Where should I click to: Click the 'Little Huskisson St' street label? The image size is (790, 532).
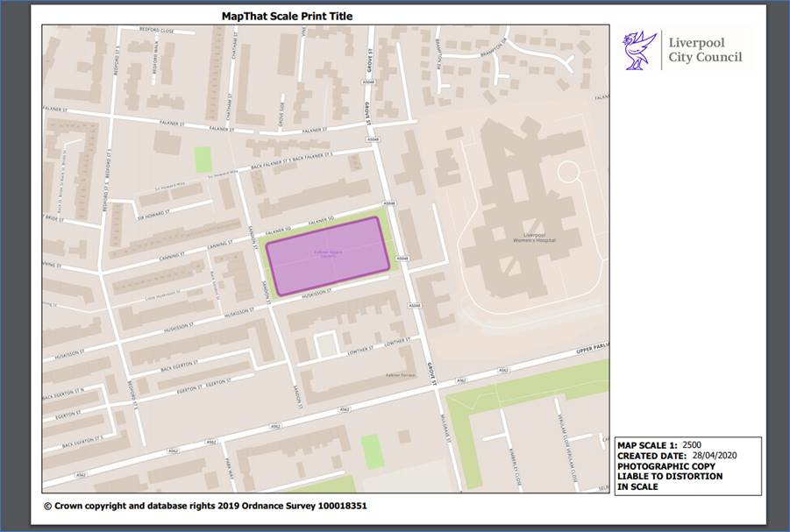(x=163, y=294)
